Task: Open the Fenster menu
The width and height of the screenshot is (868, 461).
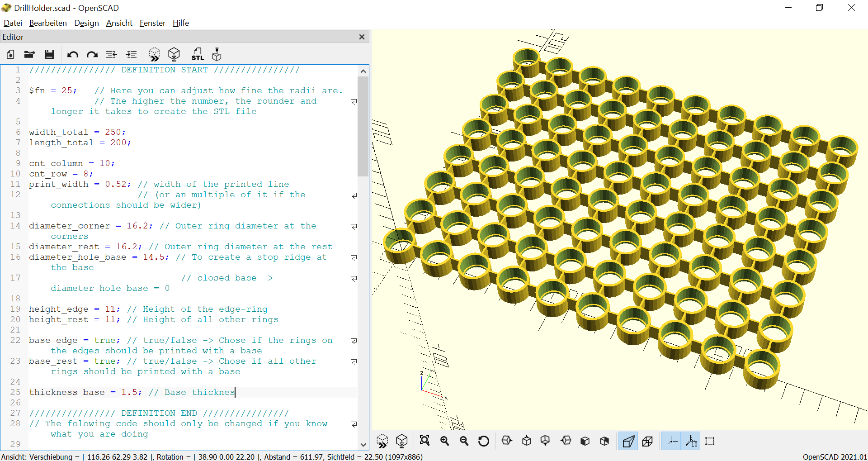Action: pyautogui.click(x=152, y=23)
